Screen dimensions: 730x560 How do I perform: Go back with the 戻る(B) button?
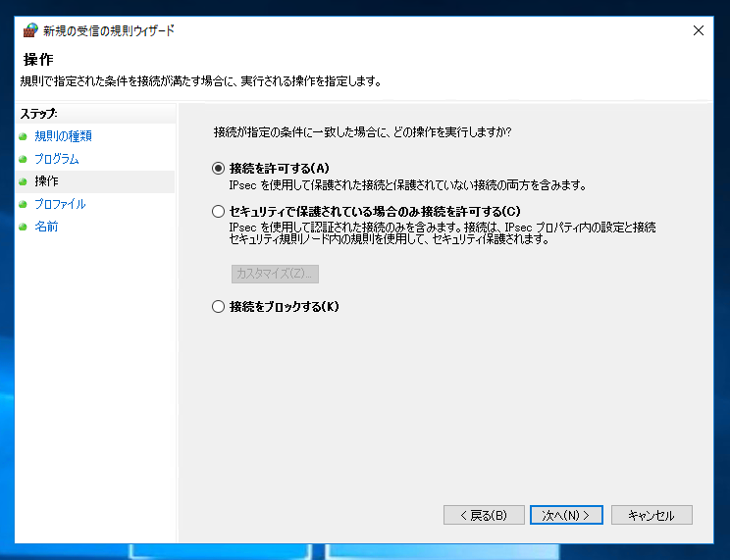[484, 515]
